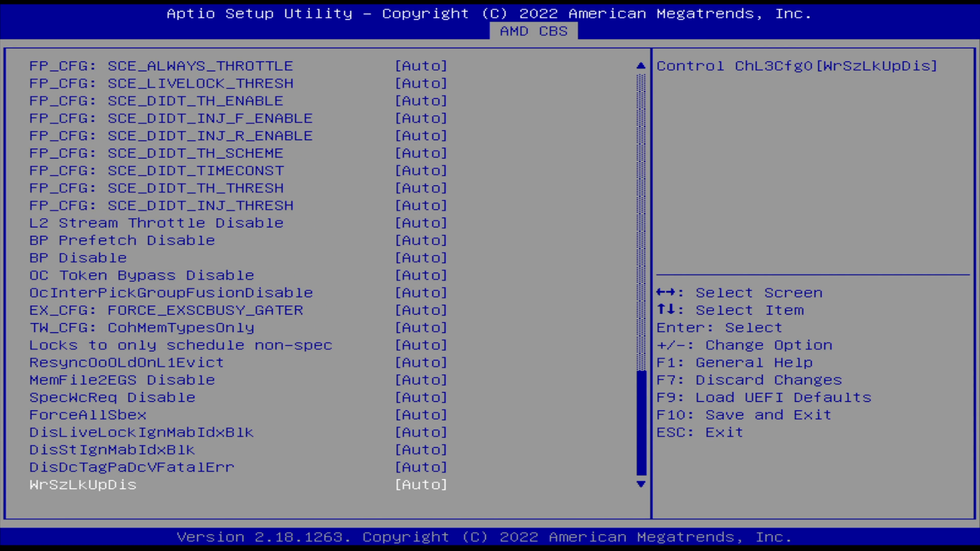This screenshot has width=980, height=551.
Task: Click the scroll up arrow of the settings list
Action: pos(641,66)
